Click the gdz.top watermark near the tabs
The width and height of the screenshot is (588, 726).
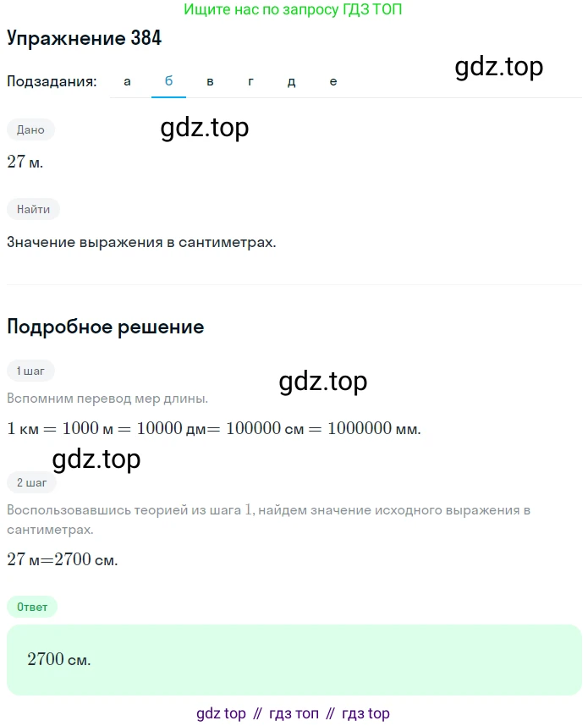[x=498, y=67]
